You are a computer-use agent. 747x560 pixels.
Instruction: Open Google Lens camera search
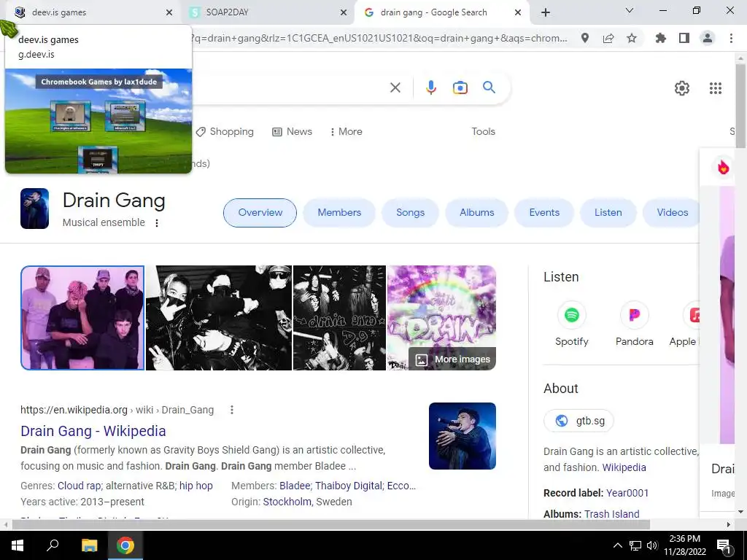[x=460, y=87]
